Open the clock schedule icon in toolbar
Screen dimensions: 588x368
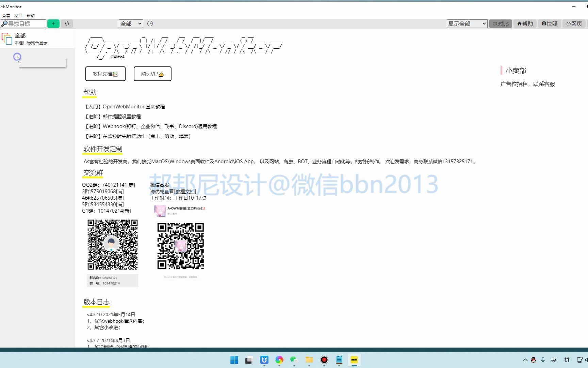[x=150, y=24]
